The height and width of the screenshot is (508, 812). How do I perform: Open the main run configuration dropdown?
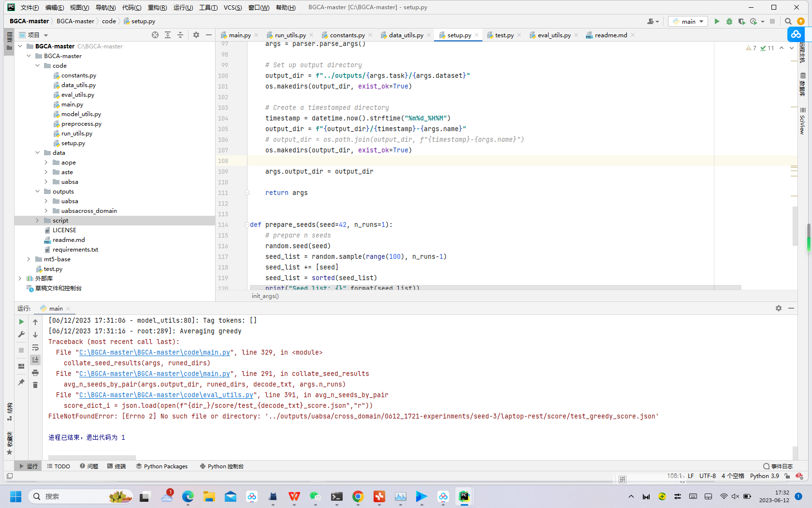pyautogui.click(x=688, y=21)
